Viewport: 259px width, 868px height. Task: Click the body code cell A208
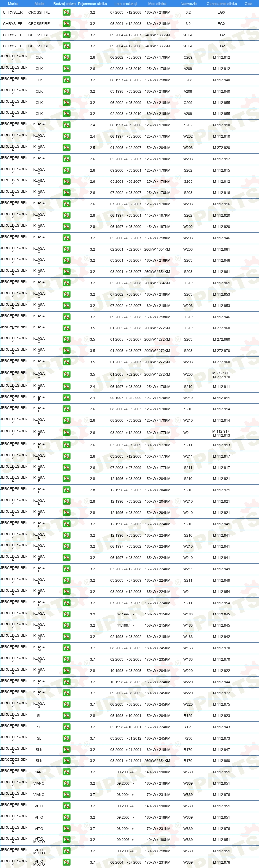pos(188,91)
